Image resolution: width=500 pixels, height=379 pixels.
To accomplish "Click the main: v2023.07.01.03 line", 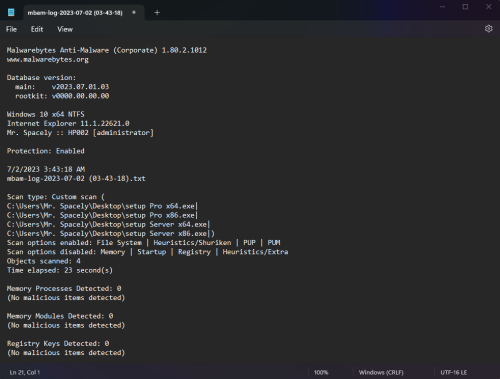I will pos(62,87).
